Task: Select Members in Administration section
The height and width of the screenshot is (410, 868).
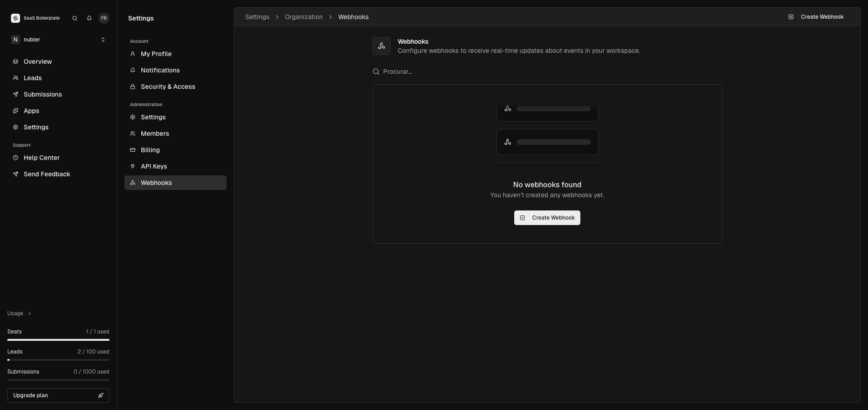Action: coord(155,133)
